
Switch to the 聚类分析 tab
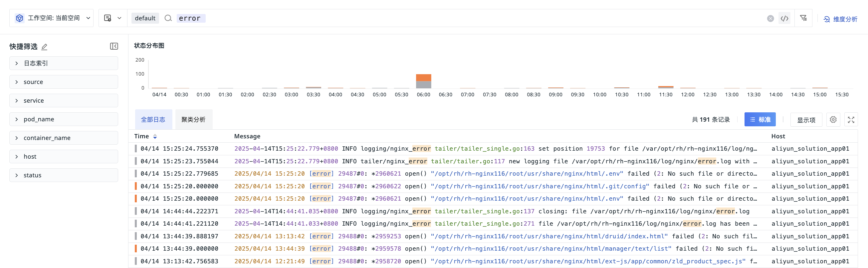193,119
